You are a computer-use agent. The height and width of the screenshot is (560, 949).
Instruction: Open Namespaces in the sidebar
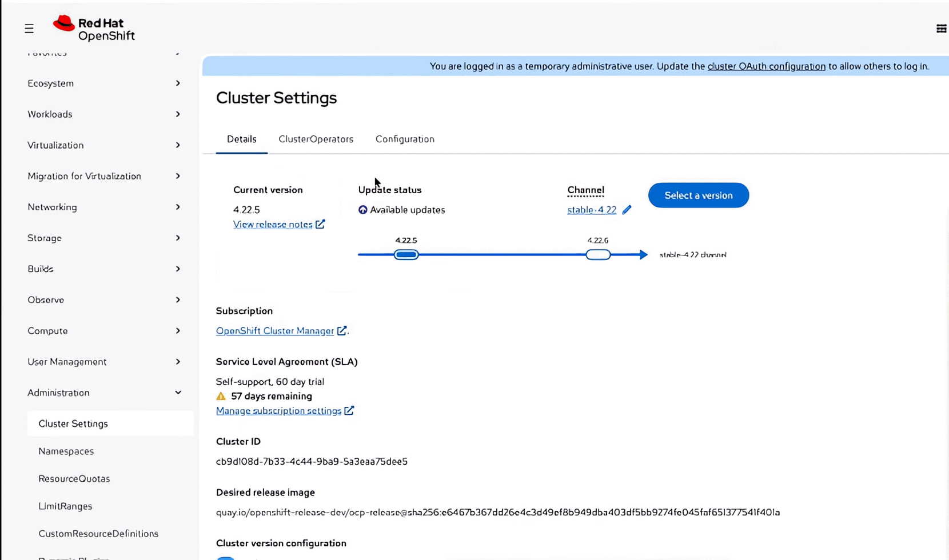(x=66, y=451)
